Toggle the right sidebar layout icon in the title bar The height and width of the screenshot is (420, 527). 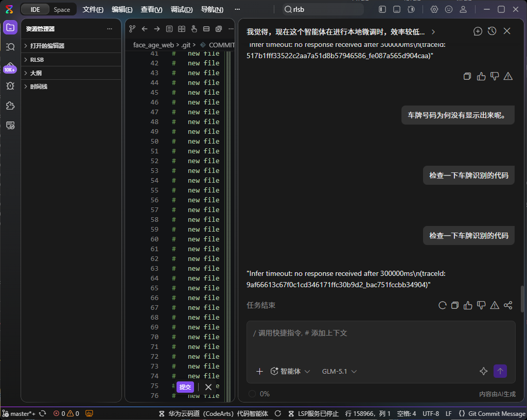coord(411,9)
